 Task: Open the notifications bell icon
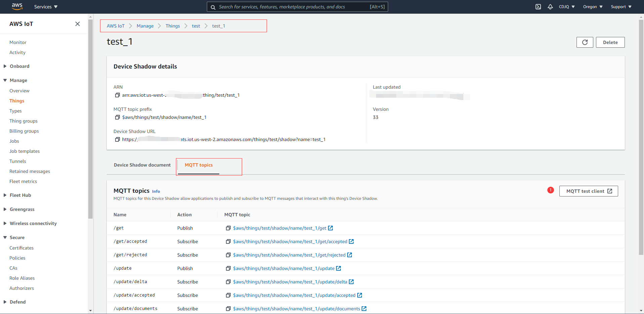pos(550,7)
